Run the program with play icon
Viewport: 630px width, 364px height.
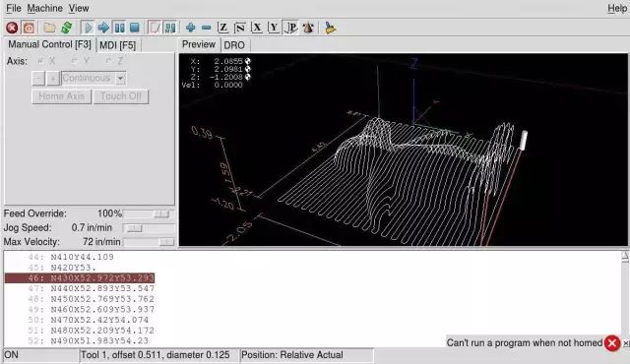coord(88,28)
